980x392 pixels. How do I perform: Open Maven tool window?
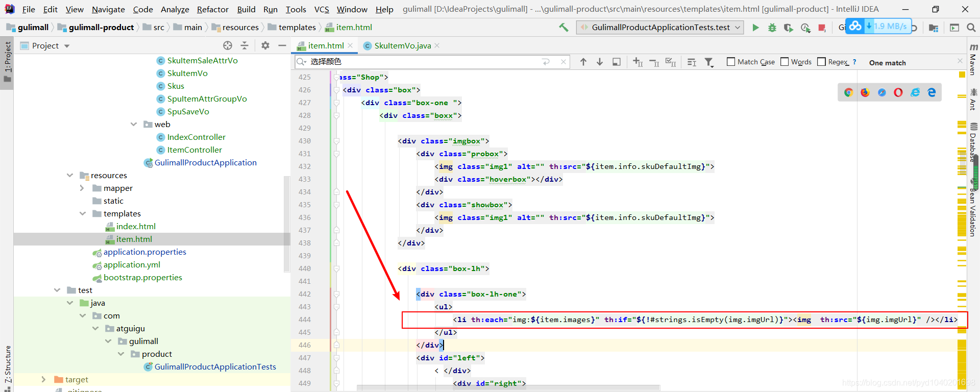tap(973, 60)
